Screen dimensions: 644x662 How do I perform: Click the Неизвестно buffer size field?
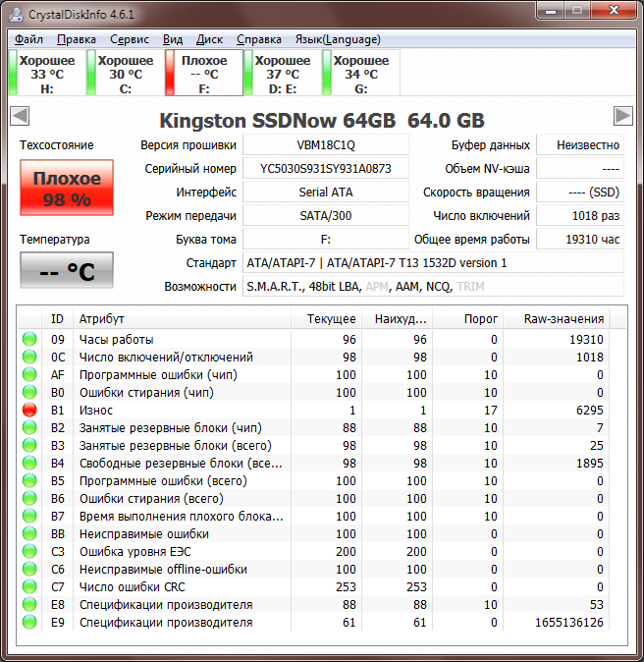(580, 145)
